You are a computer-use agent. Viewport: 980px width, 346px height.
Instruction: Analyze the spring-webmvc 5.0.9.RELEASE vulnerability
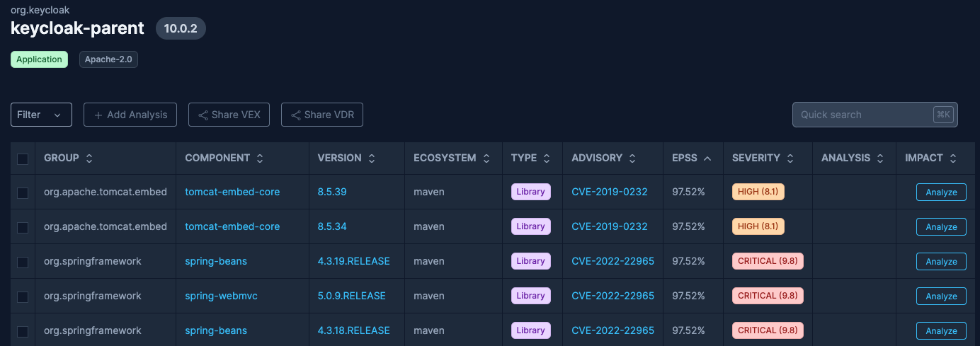tap(941, 296)
